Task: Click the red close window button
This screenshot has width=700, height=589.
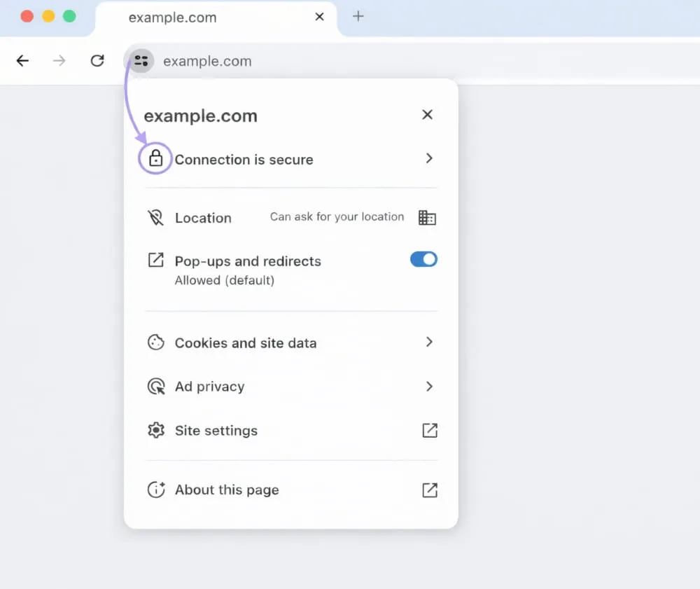Action: 27,17
